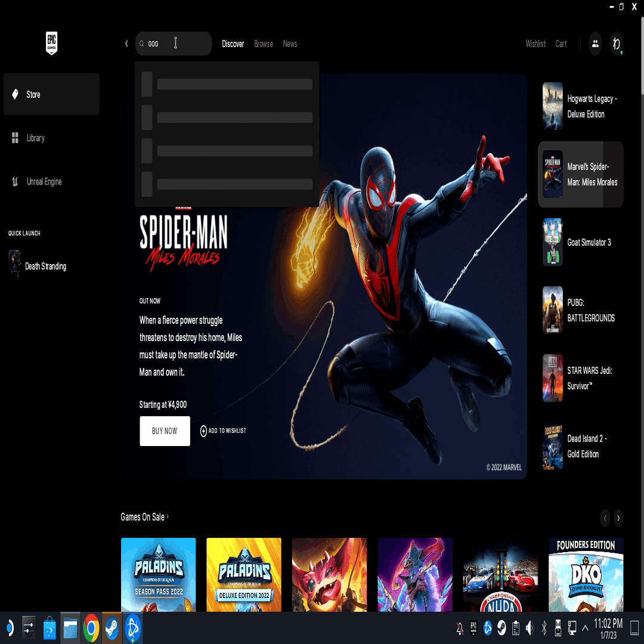This screenshot has height=644, width=644.
Task: Switch to the Discover tab
Action: 233,44
